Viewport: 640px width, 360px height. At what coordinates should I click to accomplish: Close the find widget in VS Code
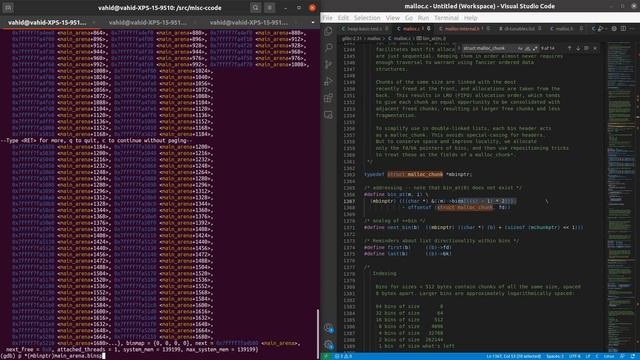click(595, 48)
